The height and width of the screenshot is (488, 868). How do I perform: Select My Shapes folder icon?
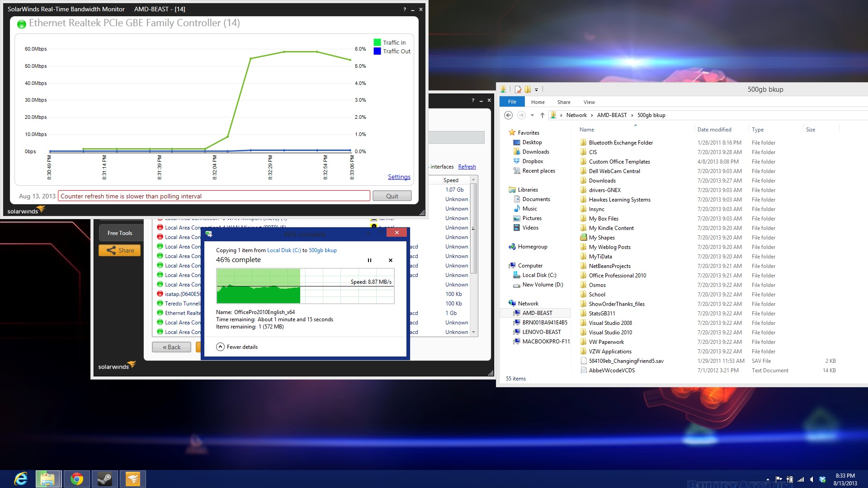584,238
